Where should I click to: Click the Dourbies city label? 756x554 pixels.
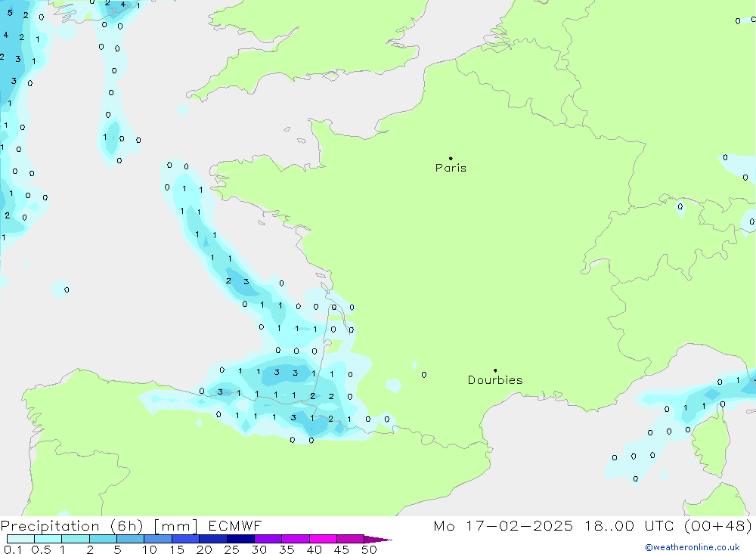pos(495,380)
